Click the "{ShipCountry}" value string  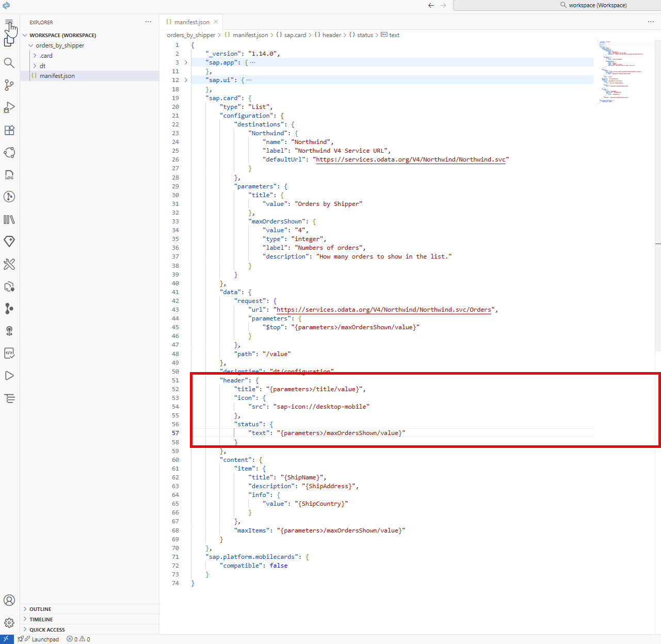pyautogui.click(x=321, y=504)
